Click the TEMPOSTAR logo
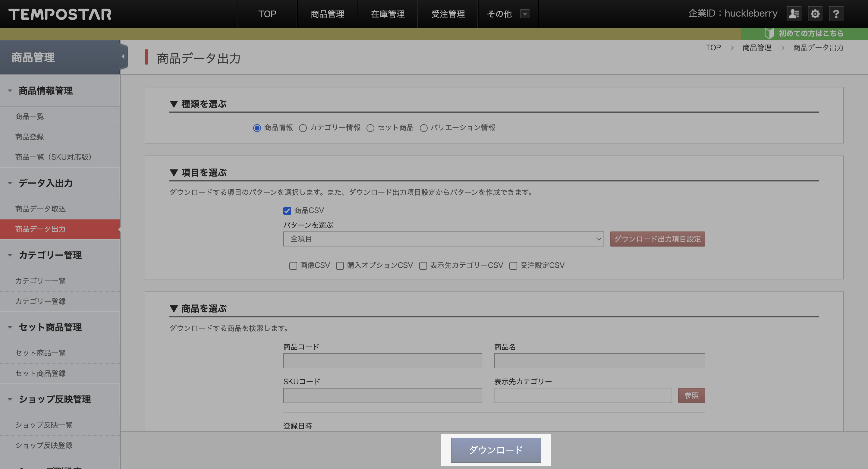The width and height of the screenshot is (868, 469). tap(60, 14)
